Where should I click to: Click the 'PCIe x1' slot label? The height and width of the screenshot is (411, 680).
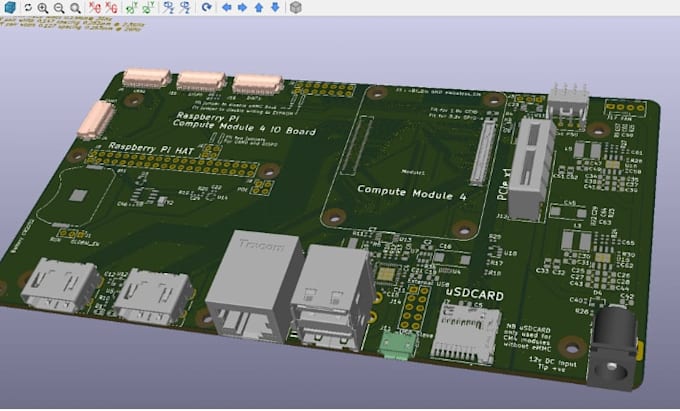504,185
